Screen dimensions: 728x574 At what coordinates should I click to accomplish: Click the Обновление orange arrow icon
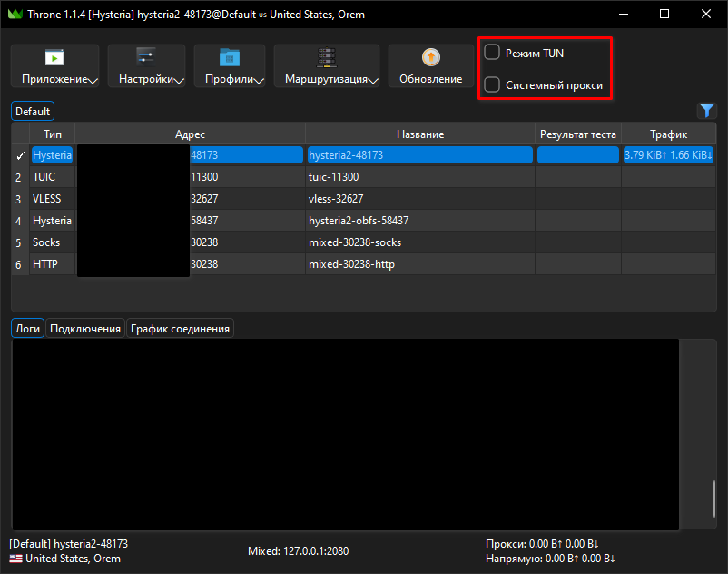431,57
